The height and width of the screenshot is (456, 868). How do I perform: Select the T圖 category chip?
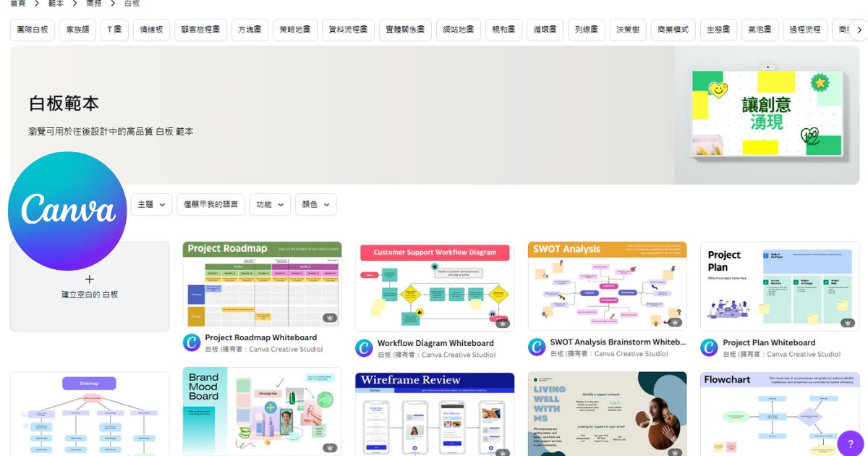(x=114, y=30)
